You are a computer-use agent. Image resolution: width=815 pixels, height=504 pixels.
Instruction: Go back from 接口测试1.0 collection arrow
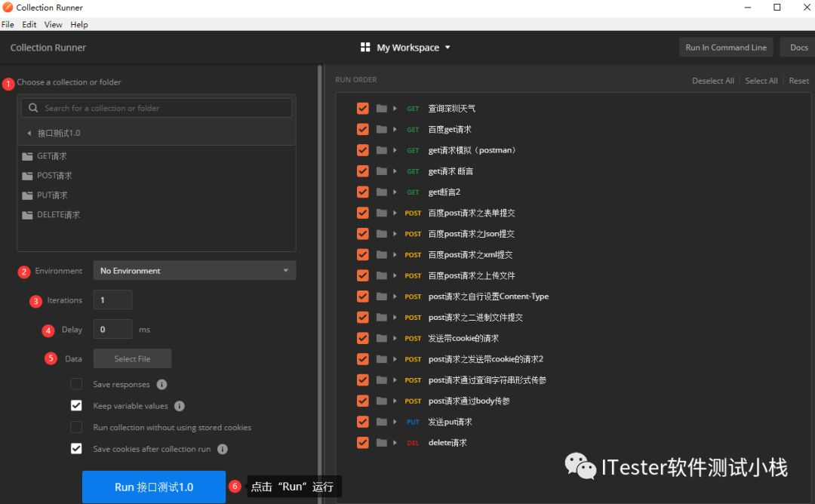point(29,133)
